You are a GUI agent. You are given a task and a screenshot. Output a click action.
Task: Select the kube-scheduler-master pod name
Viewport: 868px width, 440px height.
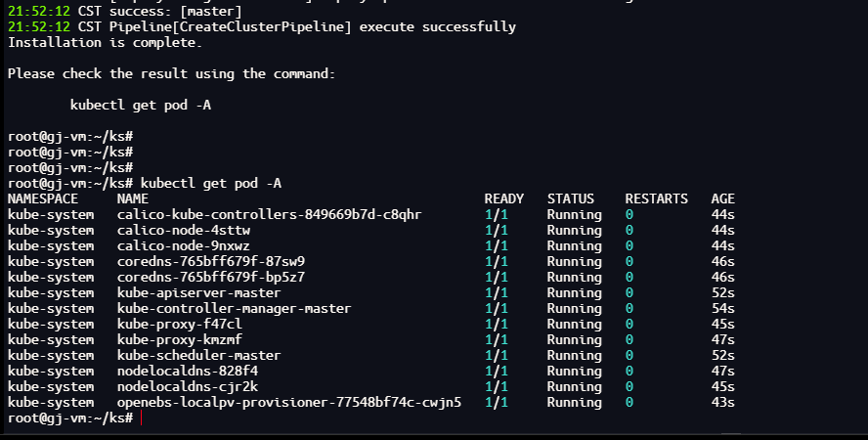pos(199,355)
